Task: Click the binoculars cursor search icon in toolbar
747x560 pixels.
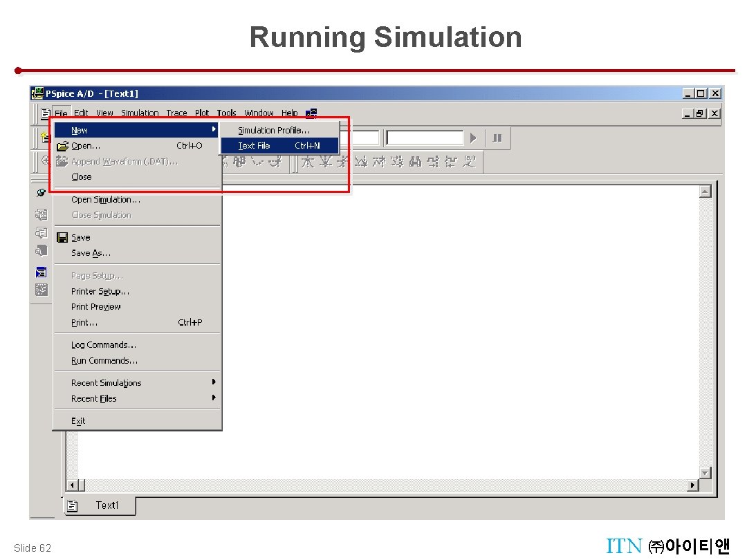Action: (416, 162)
